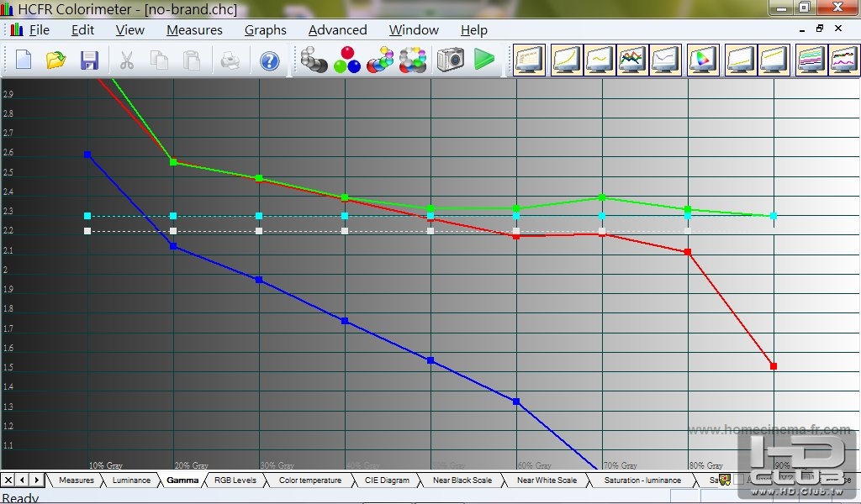
Task: Save the file with the floppy disk icon
Action: tap(89, 60)
